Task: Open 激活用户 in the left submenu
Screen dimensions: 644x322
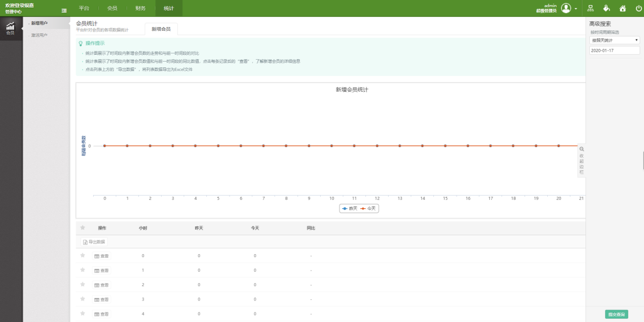Action: pyautogui.click(x=39, y=35)
